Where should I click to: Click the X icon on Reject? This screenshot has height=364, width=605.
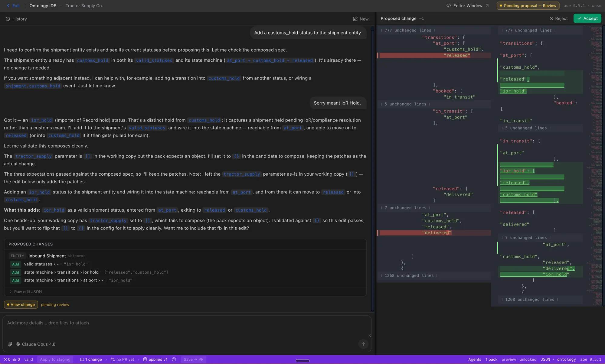click(551, 18)
